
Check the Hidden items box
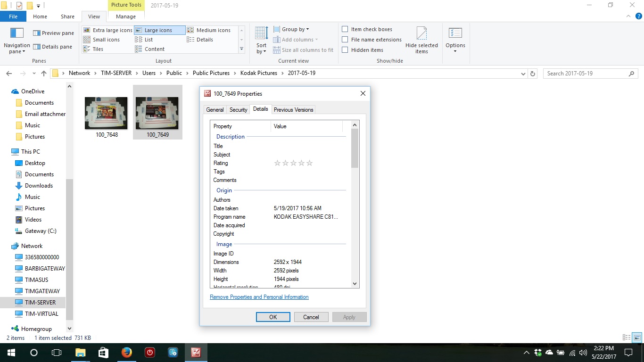(345, 50)
